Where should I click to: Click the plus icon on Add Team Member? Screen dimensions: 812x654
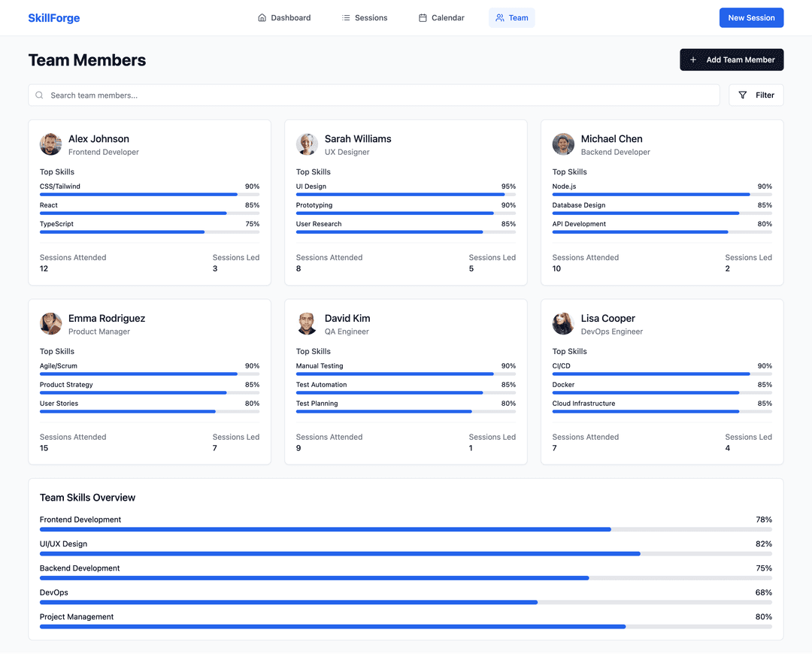(x=693, y=60)
